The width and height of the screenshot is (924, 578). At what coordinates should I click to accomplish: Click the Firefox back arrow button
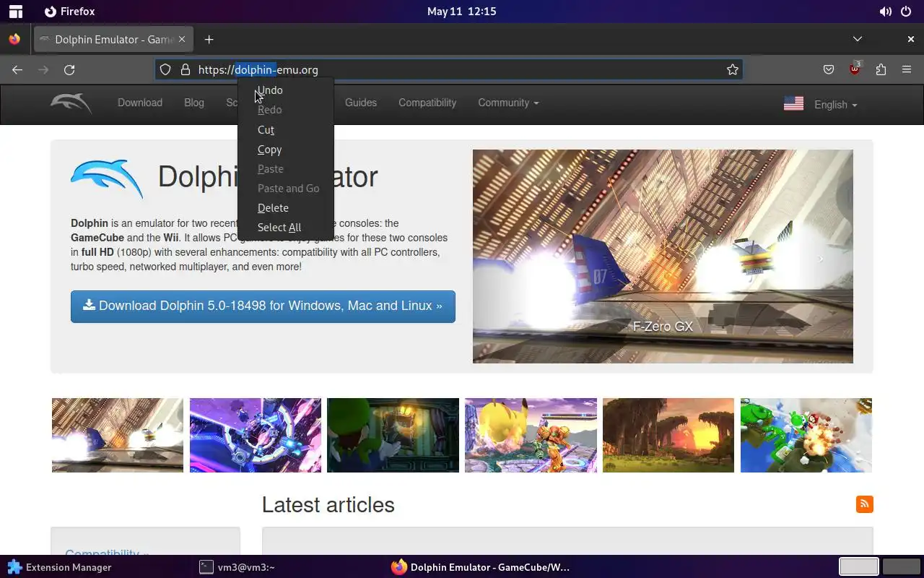tap(17, 69)
